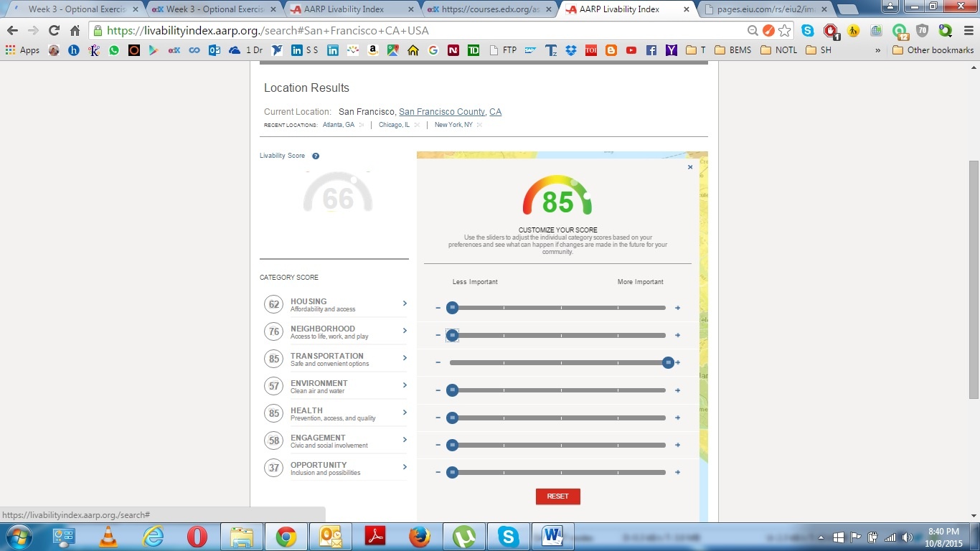Click the Transportation importance slider handle

[x=668, y=362]
